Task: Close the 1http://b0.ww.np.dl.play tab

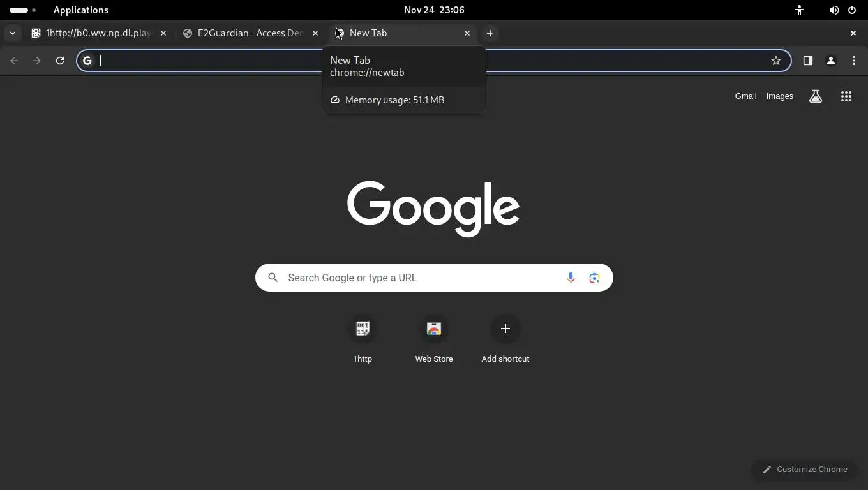Action: [163, 33]
